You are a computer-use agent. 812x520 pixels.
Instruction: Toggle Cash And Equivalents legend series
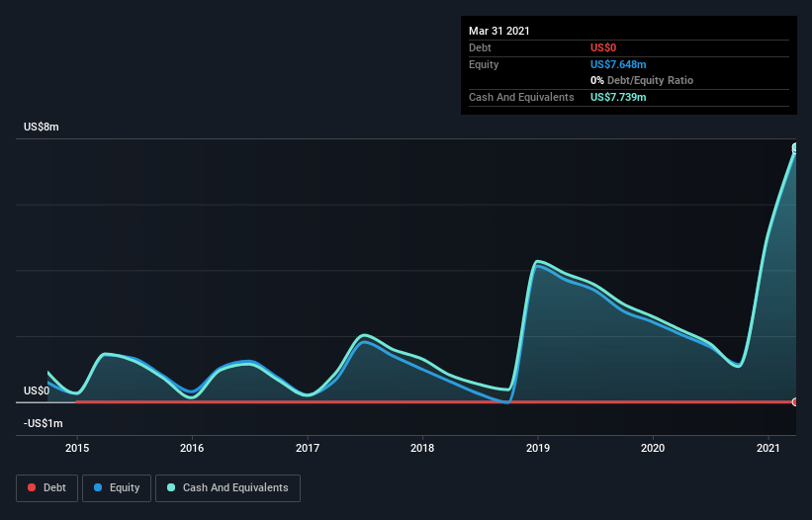pyautogui.click(x=227, y=488)
